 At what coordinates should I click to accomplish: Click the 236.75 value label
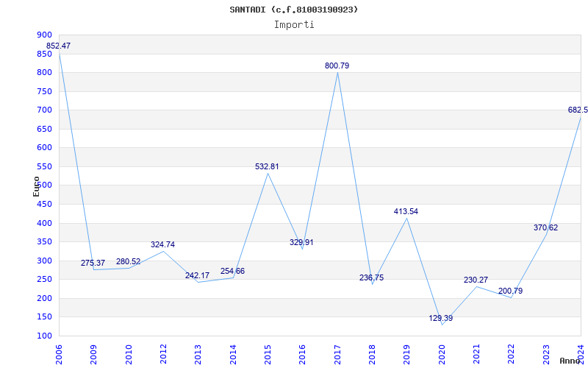371,278
